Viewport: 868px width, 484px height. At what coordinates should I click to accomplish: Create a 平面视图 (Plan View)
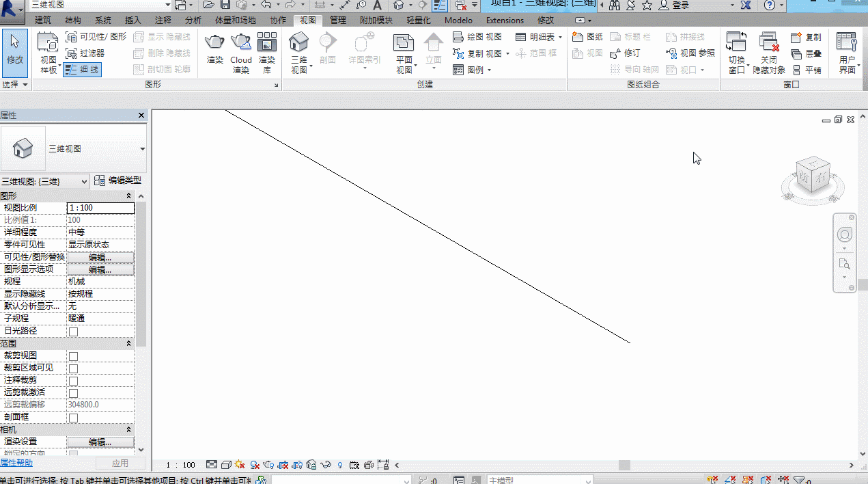click(x=404, y=53)
